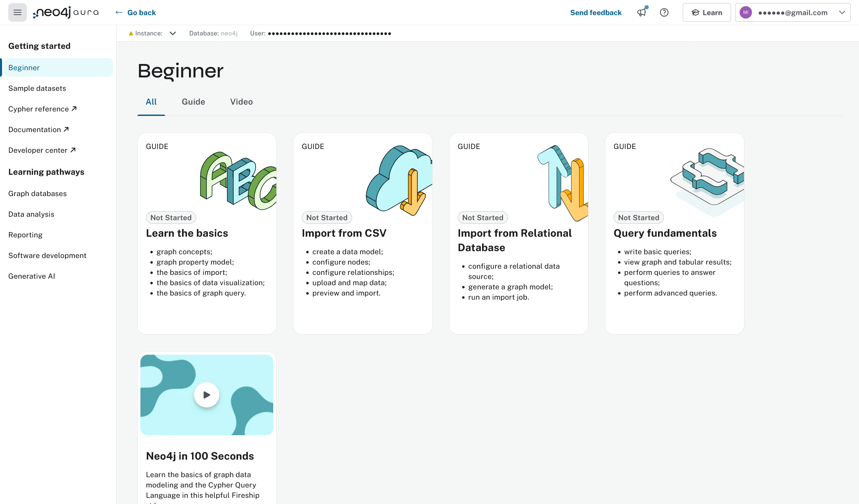The image size is (859, 504).
Task: Click the Database: neo4j label
Action: coord(213,33)
